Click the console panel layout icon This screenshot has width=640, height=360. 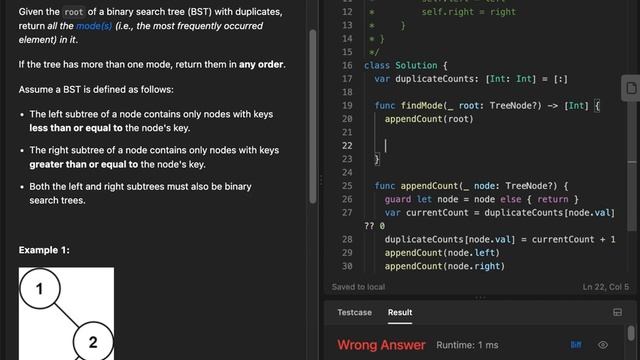point(617,313)
